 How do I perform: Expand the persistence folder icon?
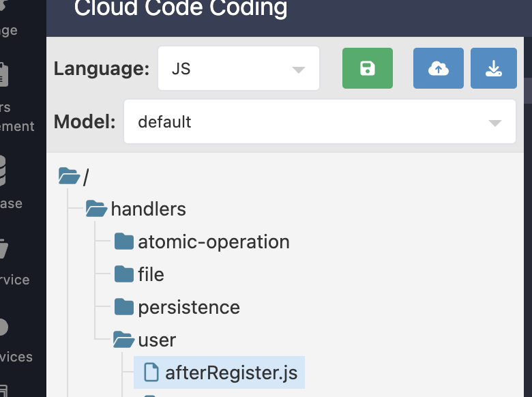(124, 307)
